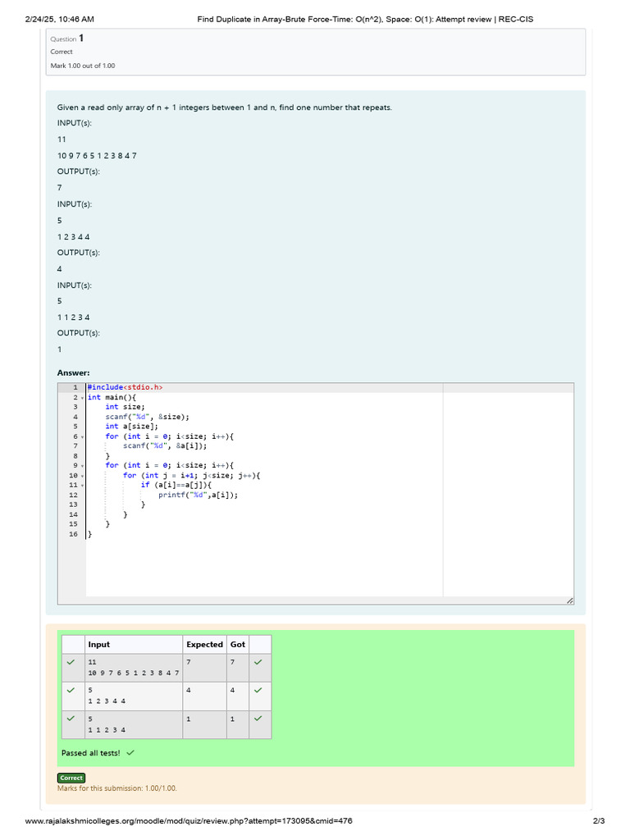The image size is (630, 840).
Task: Collapse the if block at line 11
Action: (x=82, y=486)
